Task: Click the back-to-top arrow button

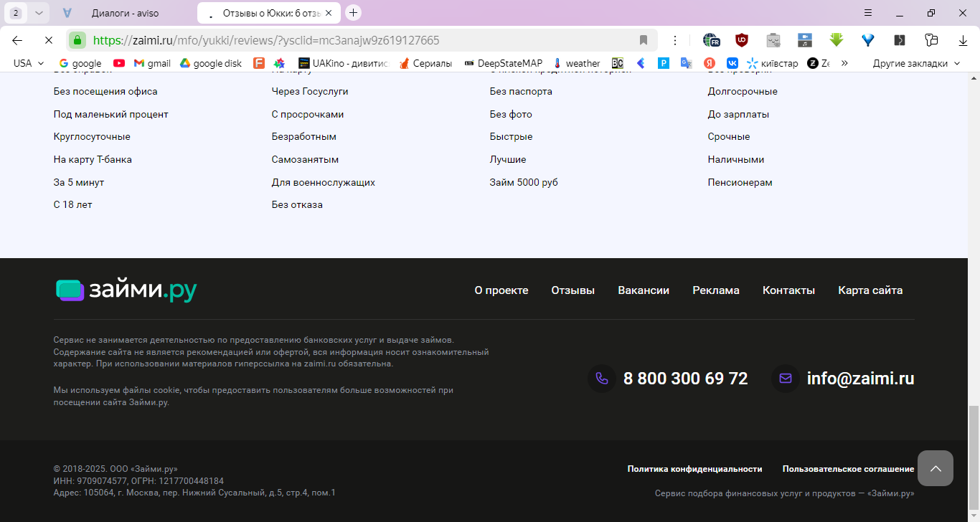Action: [x=936, y=468]
